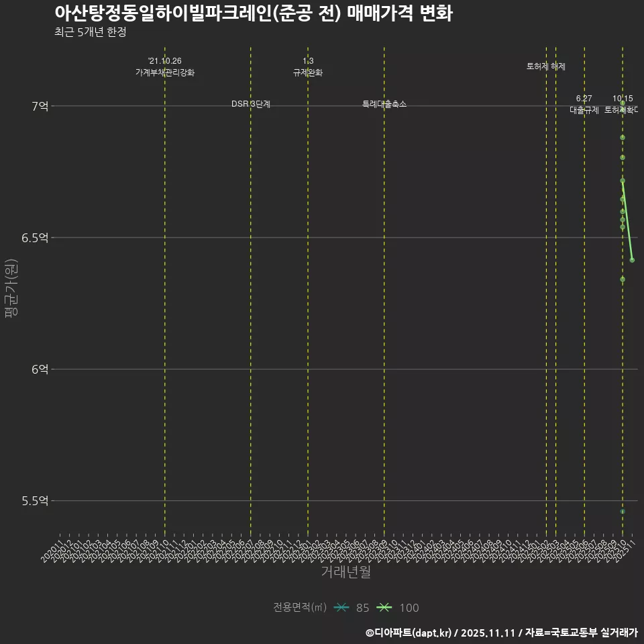The width and height of the screenshot is (644, 644).
Task: Expand the 'DSR 3단계' dashed event line
Action: tap(251, 104)
